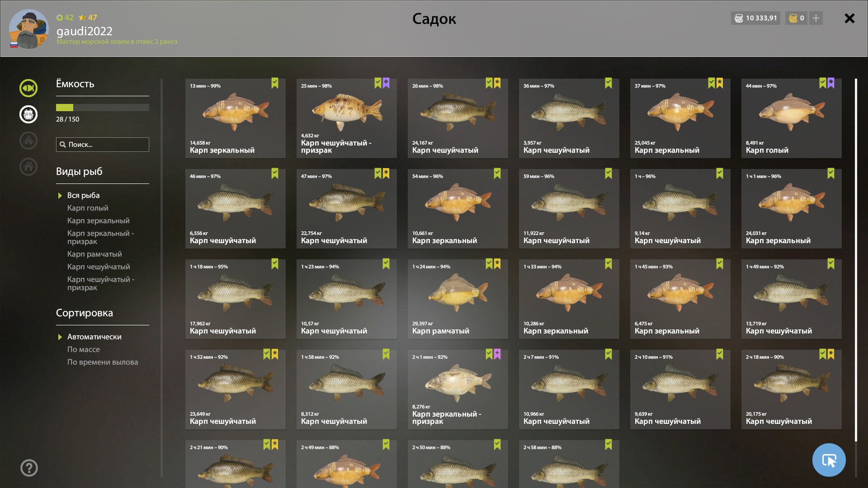Open the tent camp sidebar icon

28,141
